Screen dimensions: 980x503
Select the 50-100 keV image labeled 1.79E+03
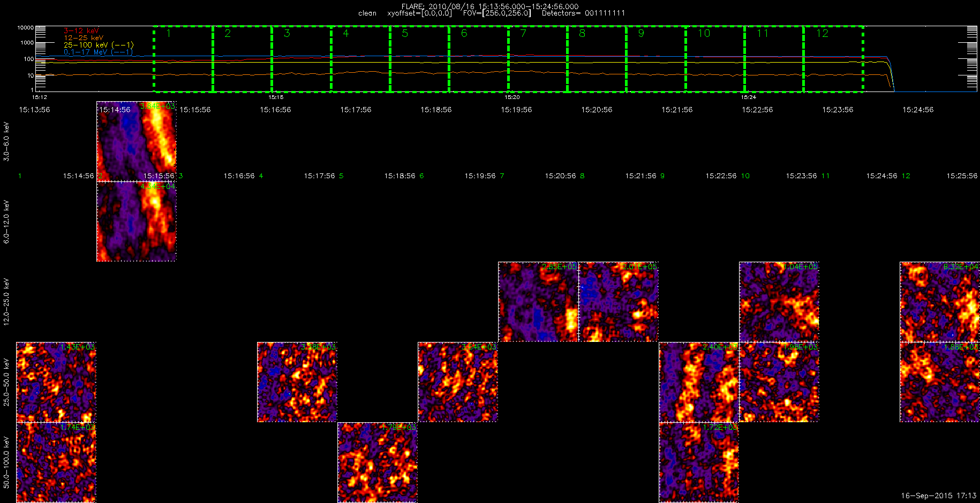pos(378,462)
